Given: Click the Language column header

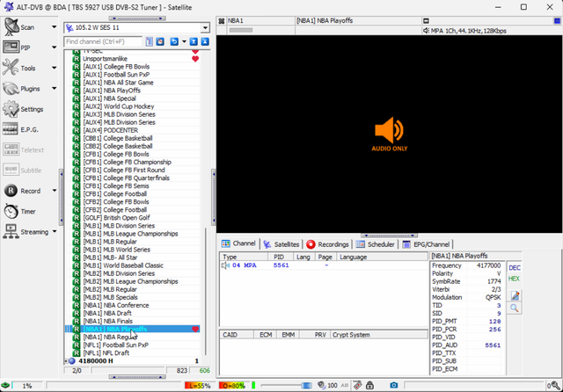Looking at the screenshot, I should click(382, 257).
